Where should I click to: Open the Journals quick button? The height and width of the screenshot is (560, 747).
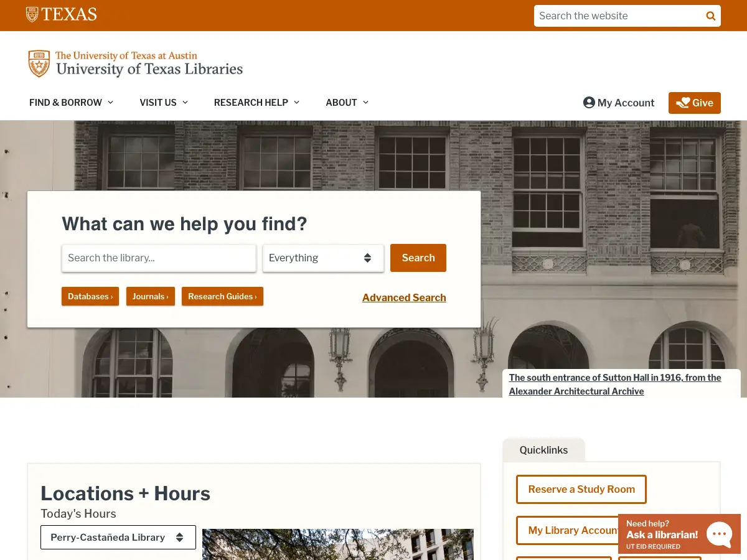(151, 296)
